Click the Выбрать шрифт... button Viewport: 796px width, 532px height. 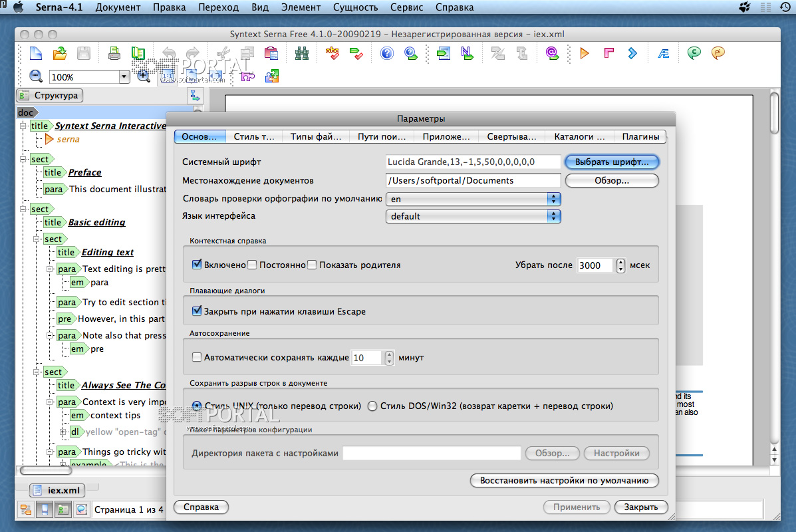tap(612, 162)
